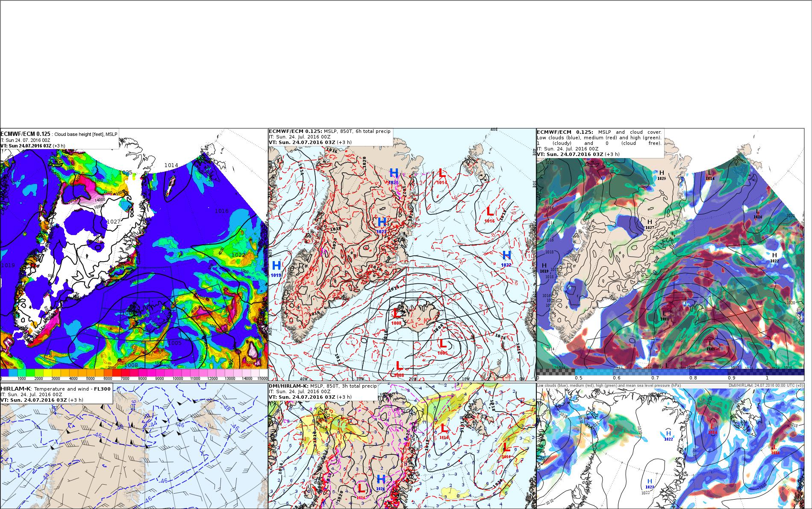Image resolution: width=812 pixels, height=509 pixels.
Task: Click the L 1005 marker in the cloud cover map
Action: (711, 346)
